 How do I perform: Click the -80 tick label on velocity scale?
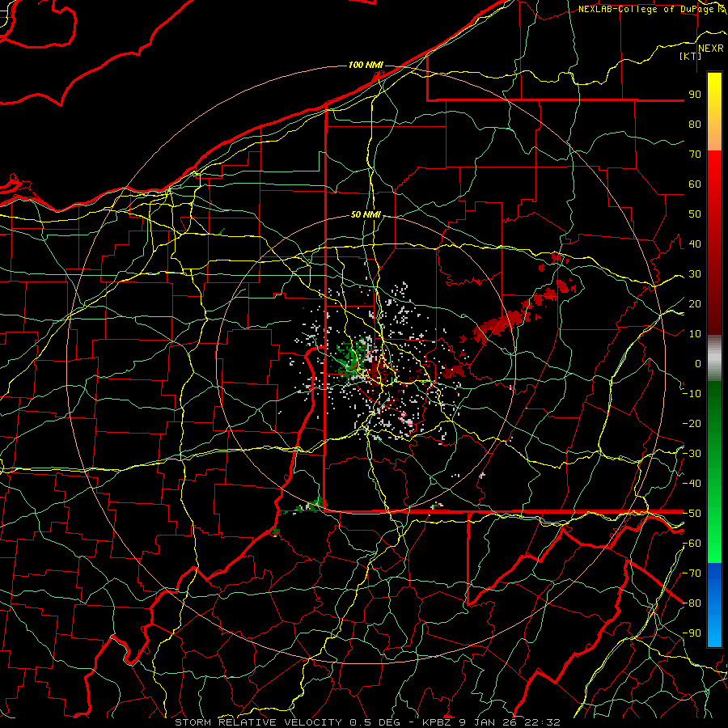point(692,603)
